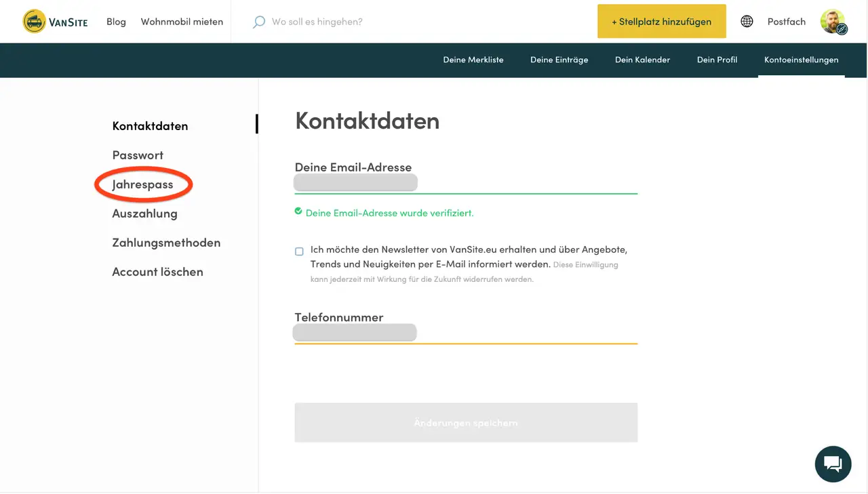Open Postfach inbox
The width and height of the screenshot is (868, 494).
click(787, 22)
